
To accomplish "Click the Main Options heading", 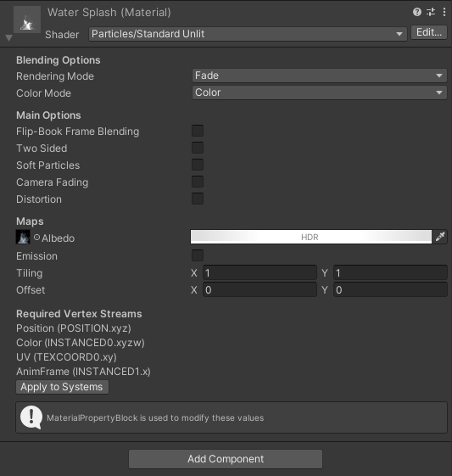I will point(48,115).
